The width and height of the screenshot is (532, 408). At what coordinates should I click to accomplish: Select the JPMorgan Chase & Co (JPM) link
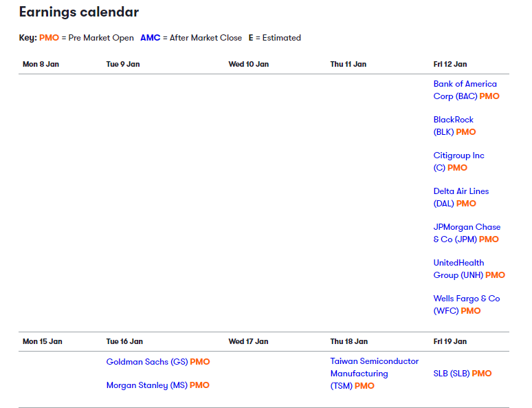click(467, 233)
